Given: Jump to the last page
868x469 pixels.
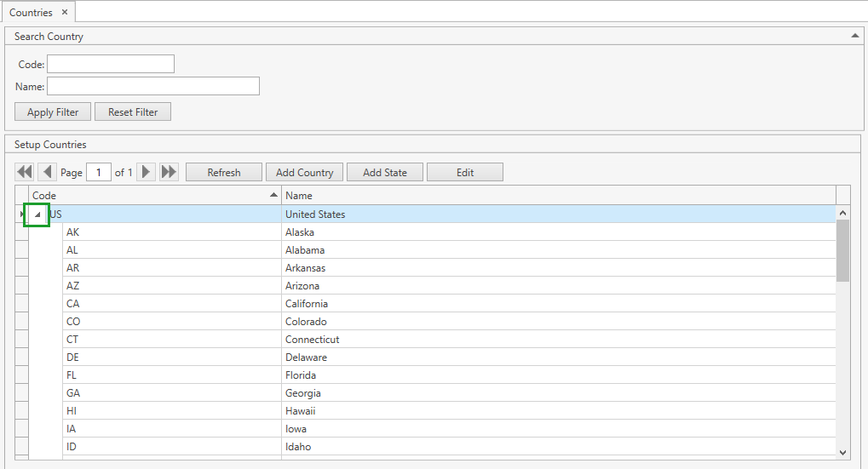Looking at the screenshot, I should point(169,172).
